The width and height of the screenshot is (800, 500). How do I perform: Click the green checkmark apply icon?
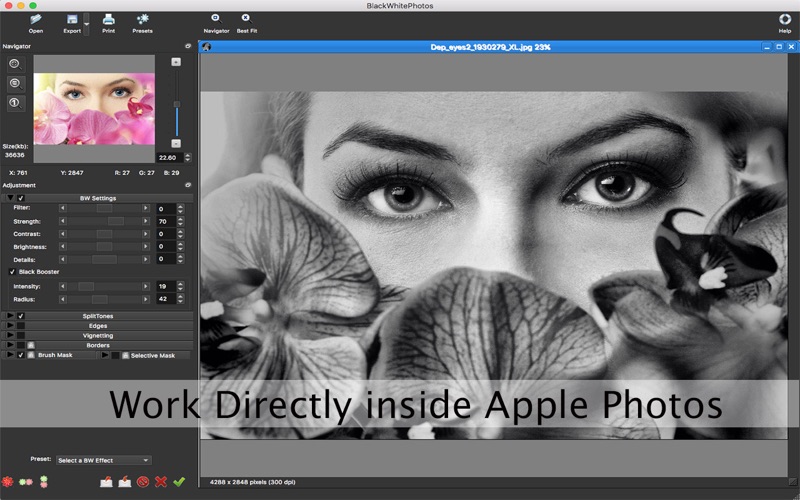[x=179, y=481]
